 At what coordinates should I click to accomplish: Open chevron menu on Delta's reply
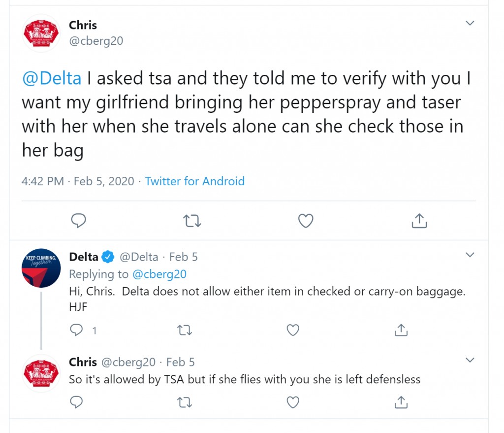coord(470,255)
